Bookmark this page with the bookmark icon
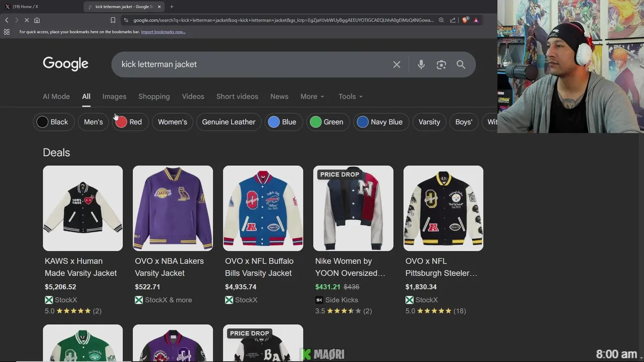 coord(113,20)
